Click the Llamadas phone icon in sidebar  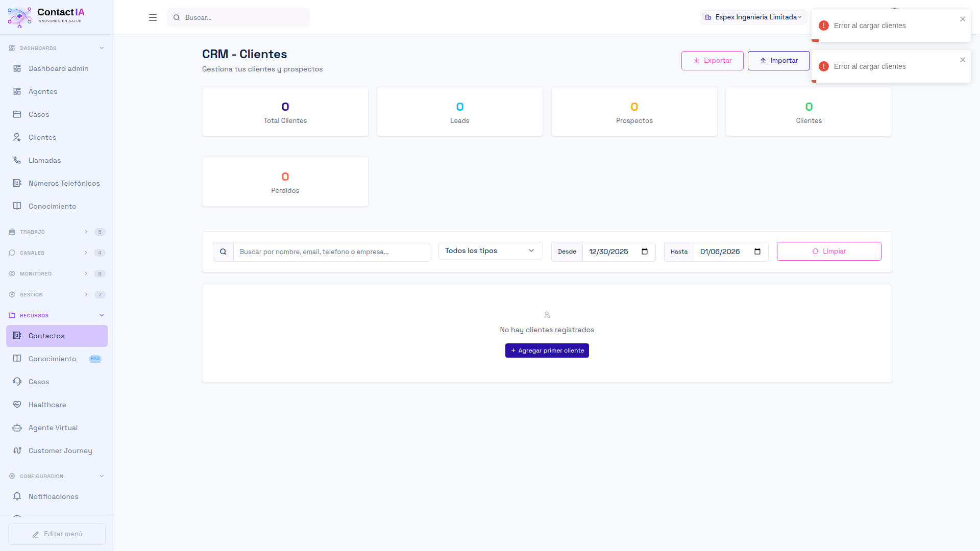[x=17, y=160]
